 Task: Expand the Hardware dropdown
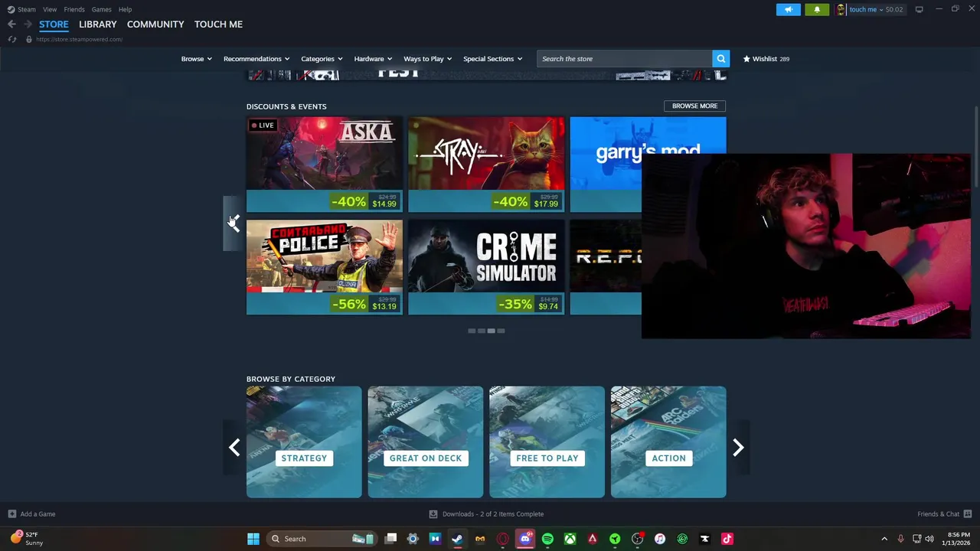pyautogui.click(x=373, y=59)
